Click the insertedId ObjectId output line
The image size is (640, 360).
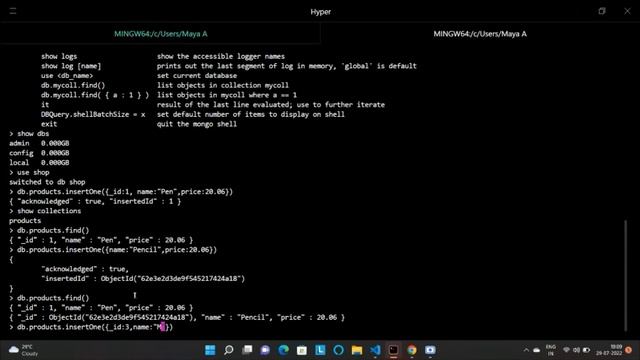click(x=143, y=279)
